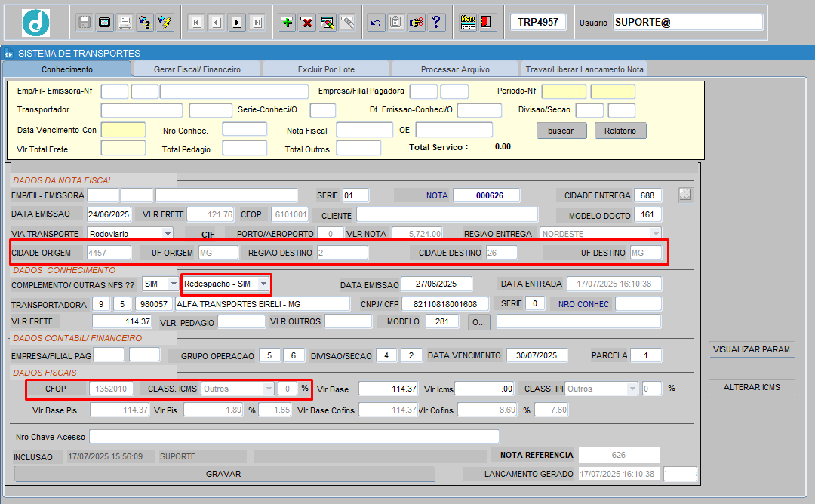Click the Save (disk) toolbar icon

tap(83, 22)
